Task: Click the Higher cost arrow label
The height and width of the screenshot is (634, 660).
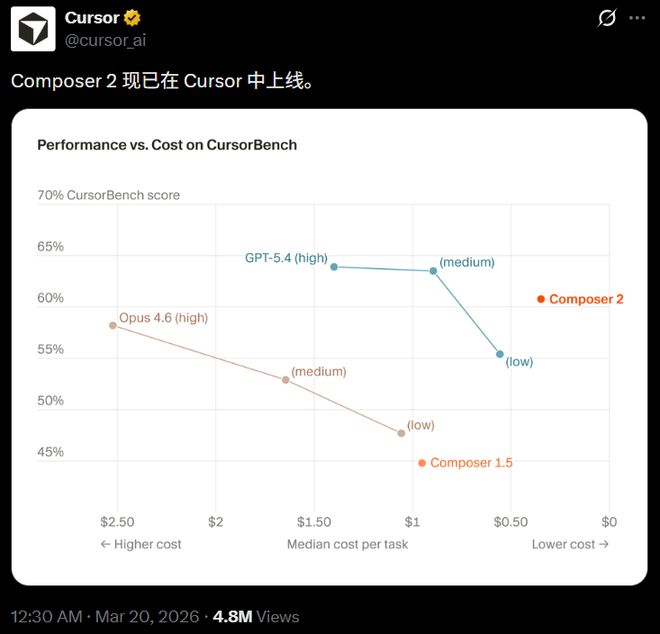Action: (141, 544)
